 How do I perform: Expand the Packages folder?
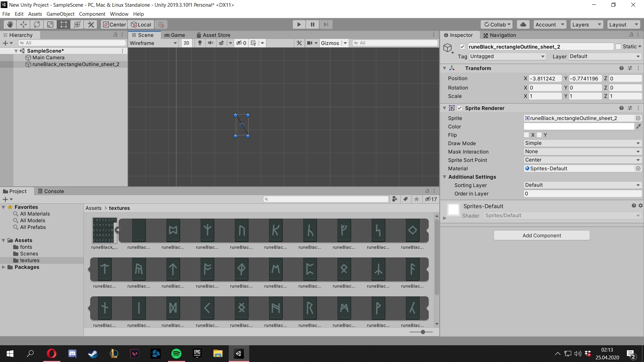point(4,267)
